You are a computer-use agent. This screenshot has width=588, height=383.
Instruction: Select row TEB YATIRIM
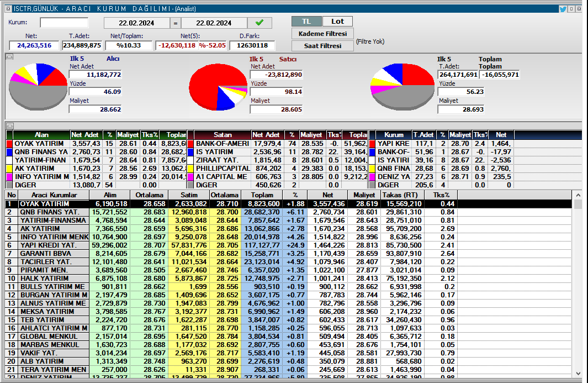tap(289, 320)
